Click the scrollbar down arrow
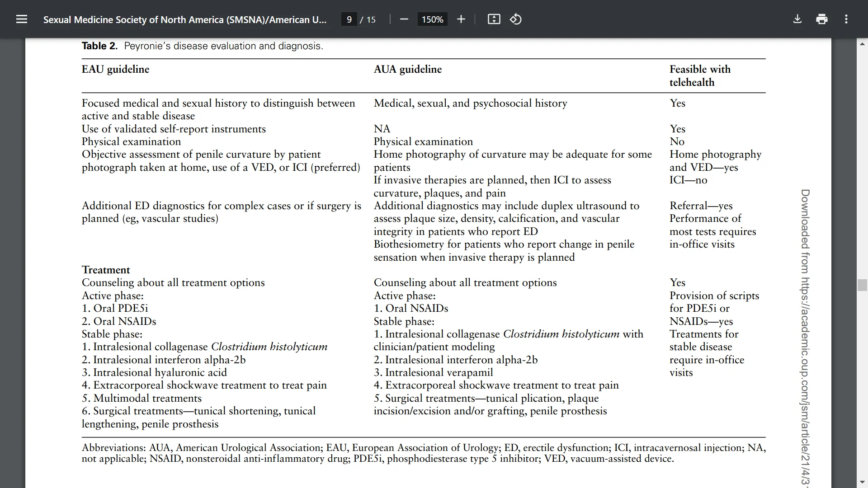 (862, 482)
